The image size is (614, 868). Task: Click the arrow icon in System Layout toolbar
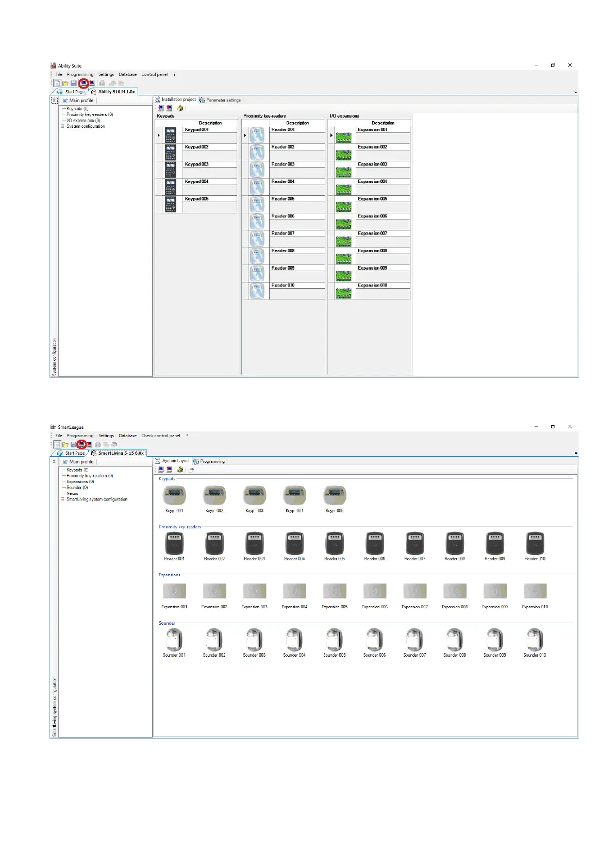point(192,470)
